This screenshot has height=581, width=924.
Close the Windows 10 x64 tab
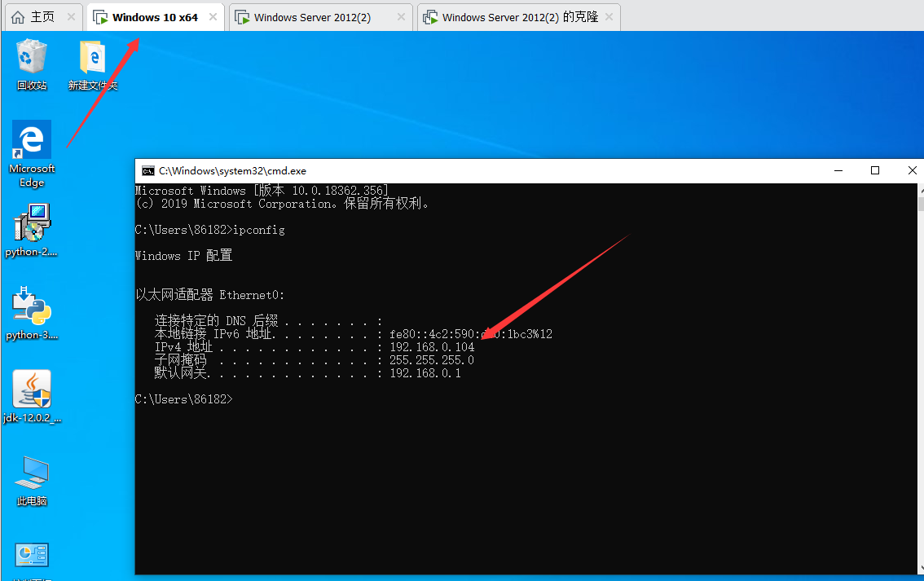point(213,17)
